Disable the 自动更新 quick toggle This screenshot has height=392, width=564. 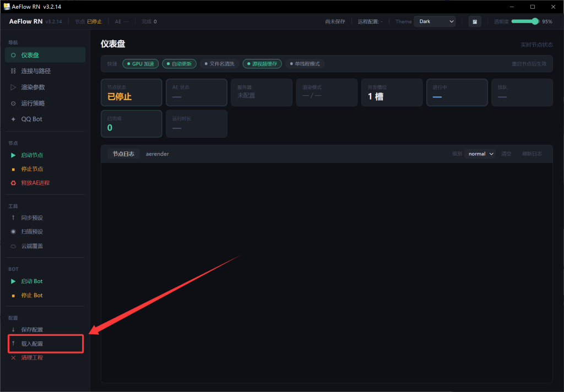179,64
